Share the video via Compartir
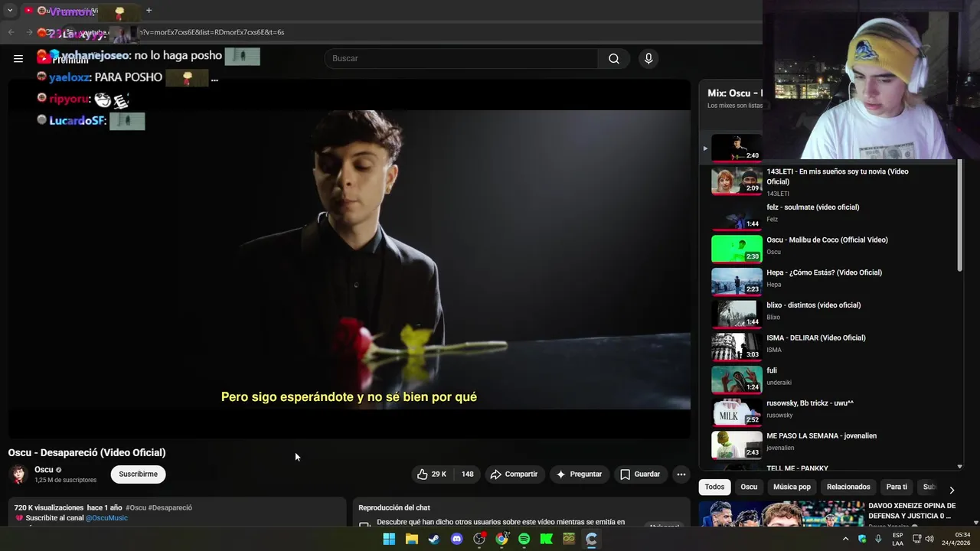This screenshot has height=551, width=980. pos(514,474)
